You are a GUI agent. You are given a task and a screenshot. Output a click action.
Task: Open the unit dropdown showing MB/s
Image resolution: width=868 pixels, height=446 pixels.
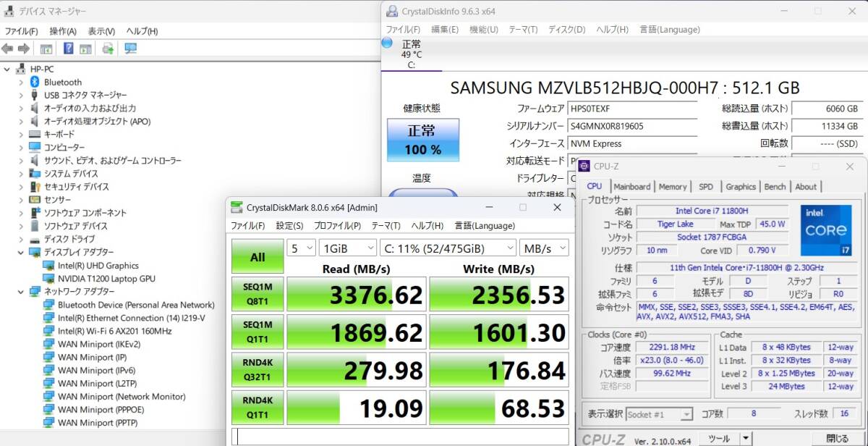[545, 248]
